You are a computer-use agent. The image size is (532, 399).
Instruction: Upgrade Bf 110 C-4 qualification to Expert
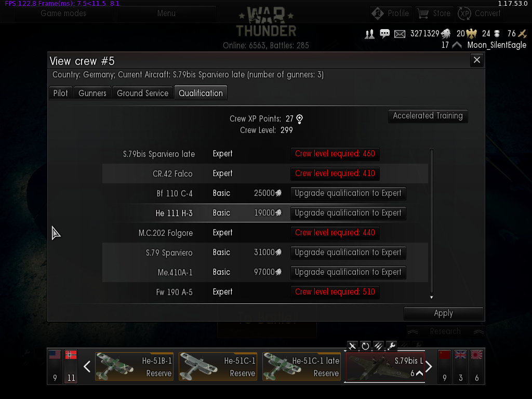348,193
